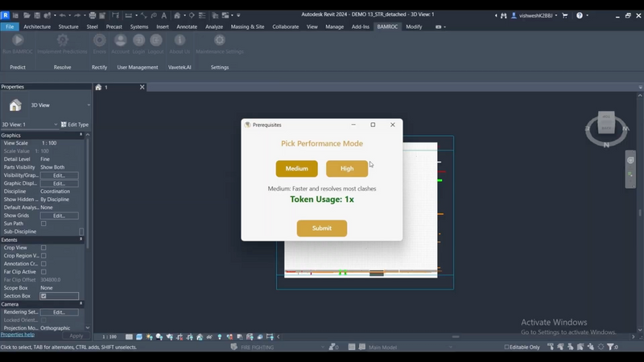Click the home icon on view tab 1
The width and height of the screenshot is (644, 362).
click(x=98, y=87)
